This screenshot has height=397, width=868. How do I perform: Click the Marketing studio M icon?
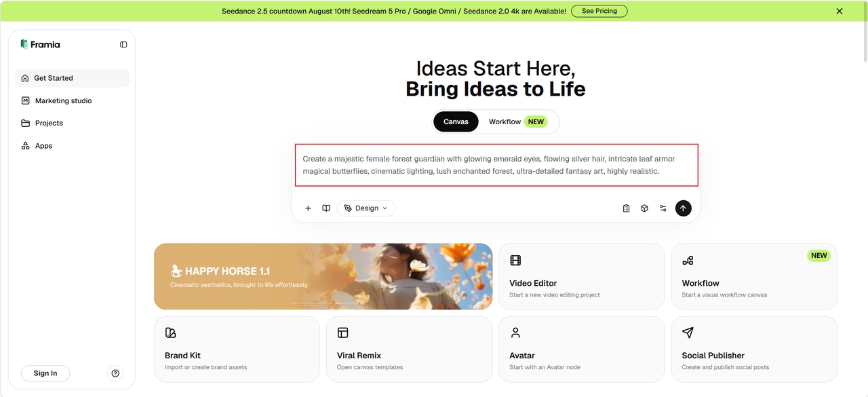pos(25,100)
